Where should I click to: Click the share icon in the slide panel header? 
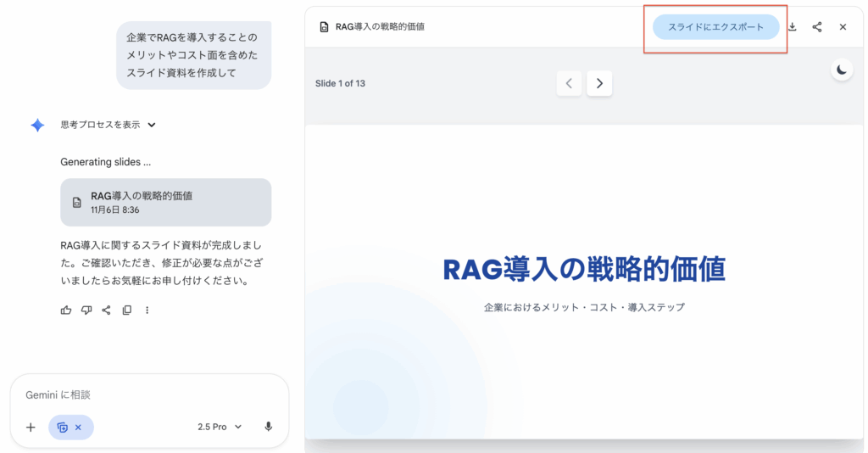pos(817,27)
